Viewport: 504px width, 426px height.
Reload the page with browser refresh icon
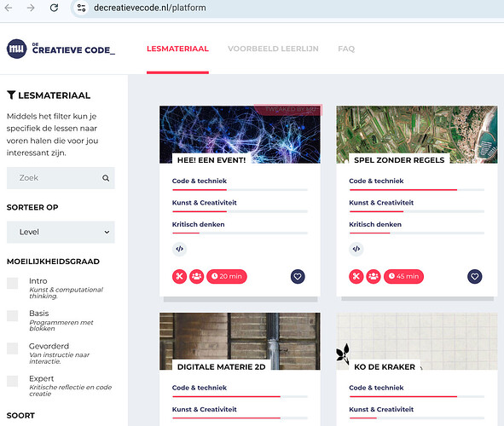tap(54, 8)
